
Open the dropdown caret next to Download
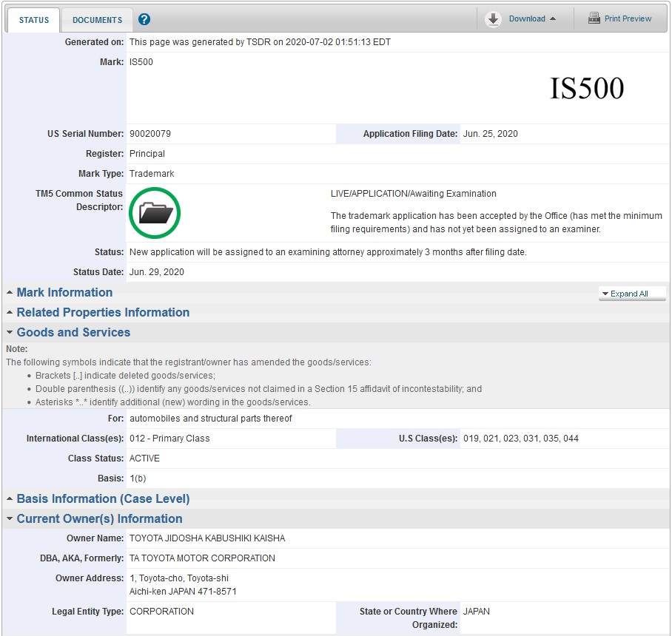[553, 19]
